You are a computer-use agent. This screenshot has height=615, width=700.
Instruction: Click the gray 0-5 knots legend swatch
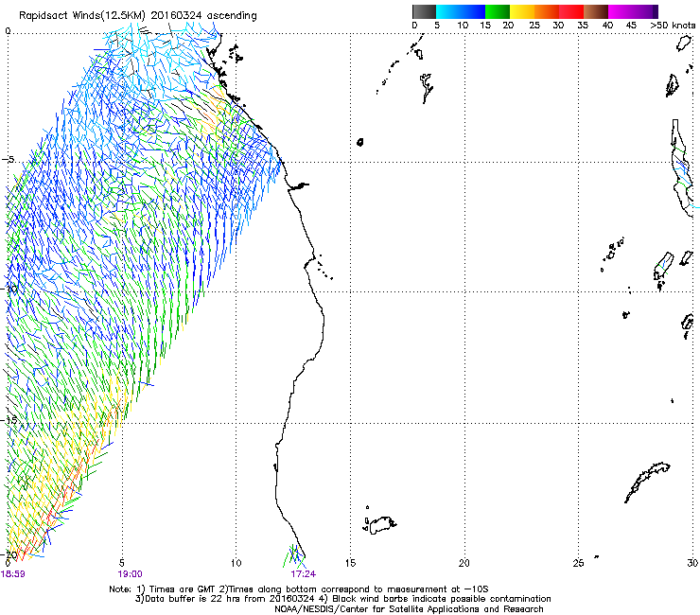[x=424, y=11]
